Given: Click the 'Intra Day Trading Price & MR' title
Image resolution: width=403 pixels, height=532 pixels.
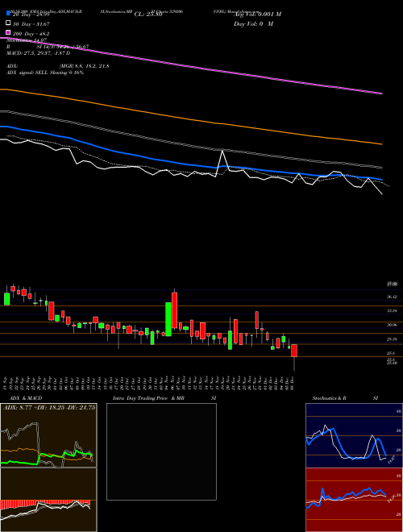Looking at the screenshot, I should coord(148,398).
